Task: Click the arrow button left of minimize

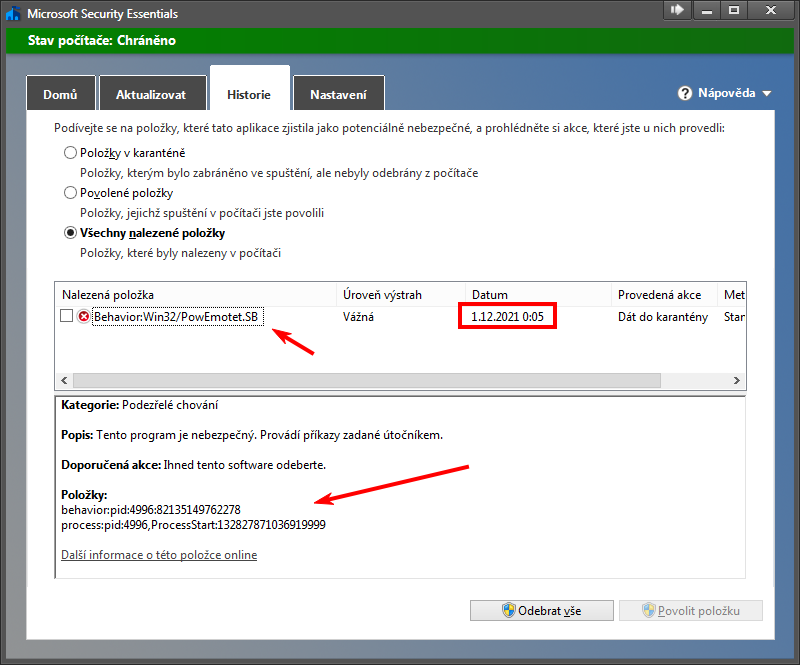Action: pyautogui.click(x=678, y=10)
